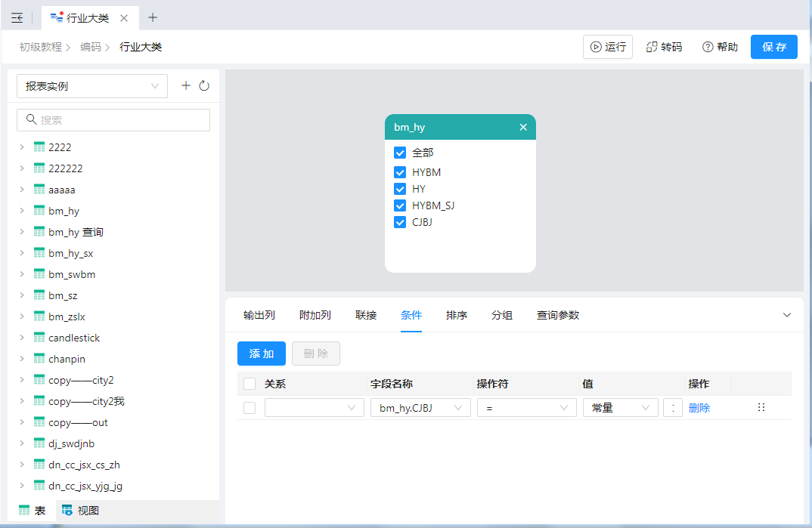Expand the candlestick tree node
This screenshot has height=528, width=812.
[x=22, y=338]
